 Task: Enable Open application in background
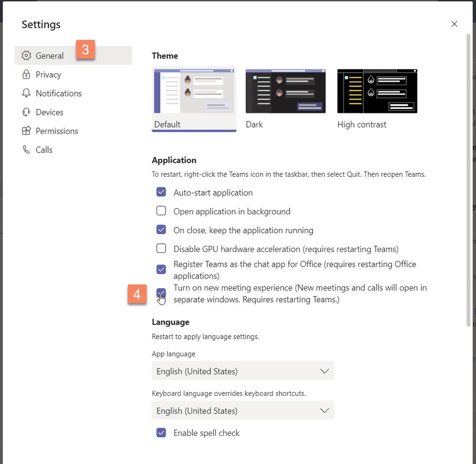tap(161, 211)
